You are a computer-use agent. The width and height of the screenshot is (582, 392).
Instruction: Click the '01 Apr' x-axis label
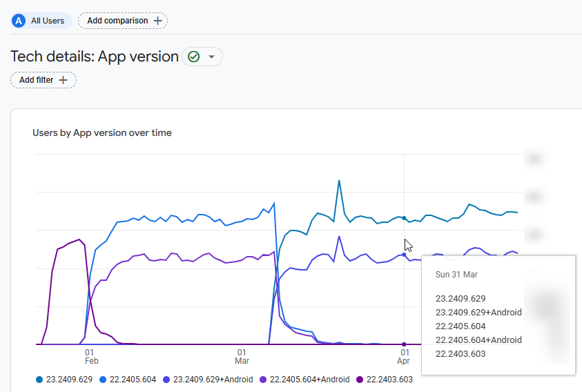[404, 356]
